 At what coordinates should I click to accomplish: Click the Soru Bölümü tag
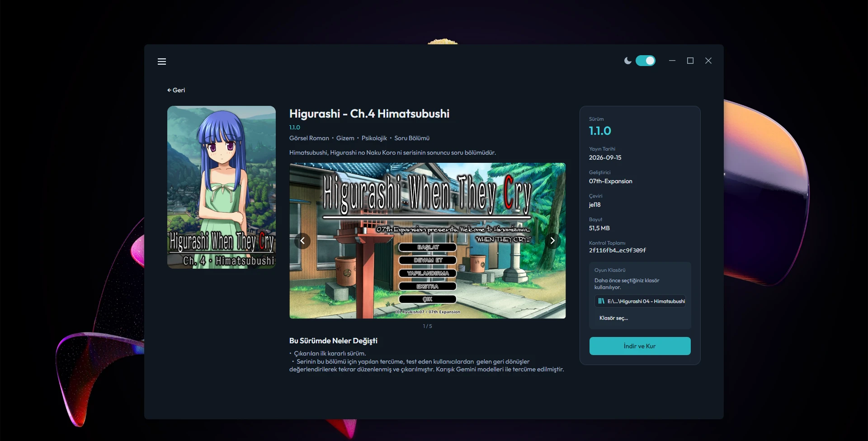click(412, 138)
